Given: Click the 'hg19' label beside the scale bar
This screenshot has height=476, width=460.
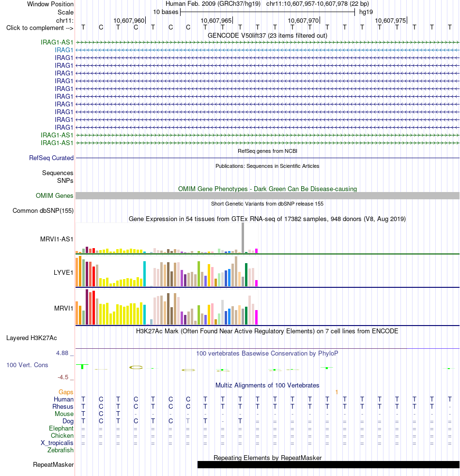Looking at the screenshot, I should pyautogui.click(x=366, y=12).
